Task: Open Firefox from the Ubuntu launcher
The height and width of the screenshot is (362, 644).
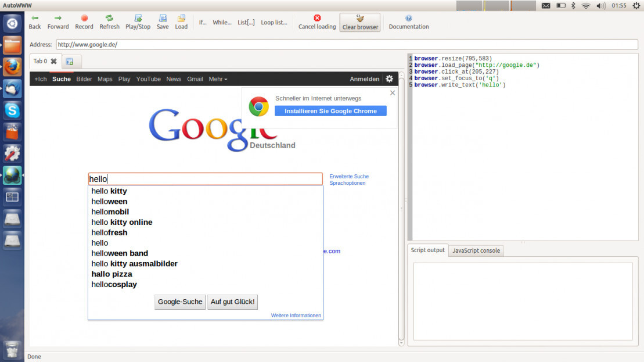Action: pyautogui.click(x=12, y=67)
